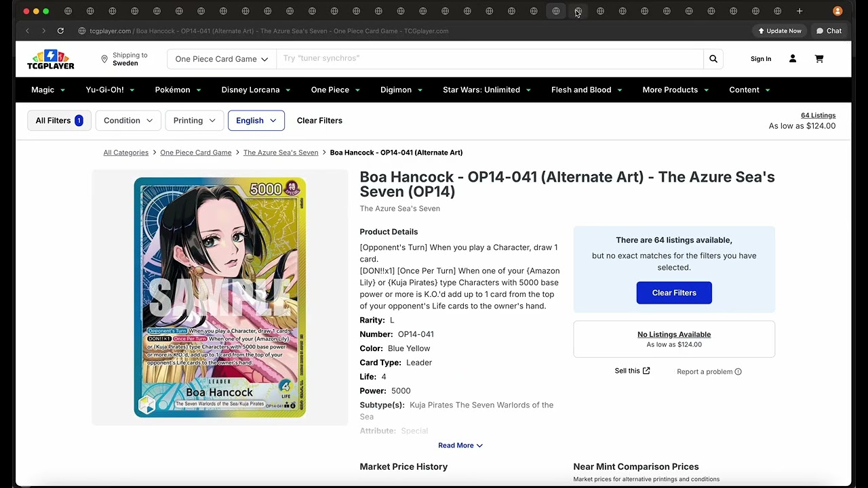Click the Report a problem info icon
868x488 pixels.
[738, 371]
